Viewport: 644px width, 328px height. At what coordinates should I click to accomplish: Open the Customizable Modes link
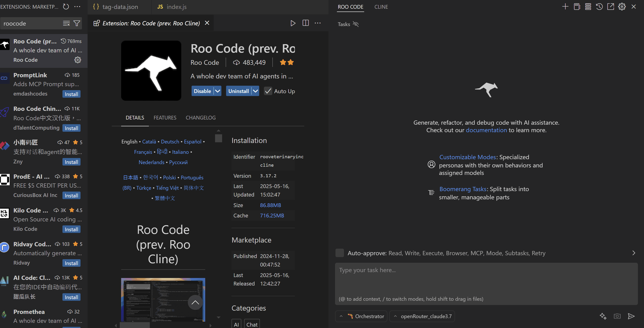tap(467, 157)
